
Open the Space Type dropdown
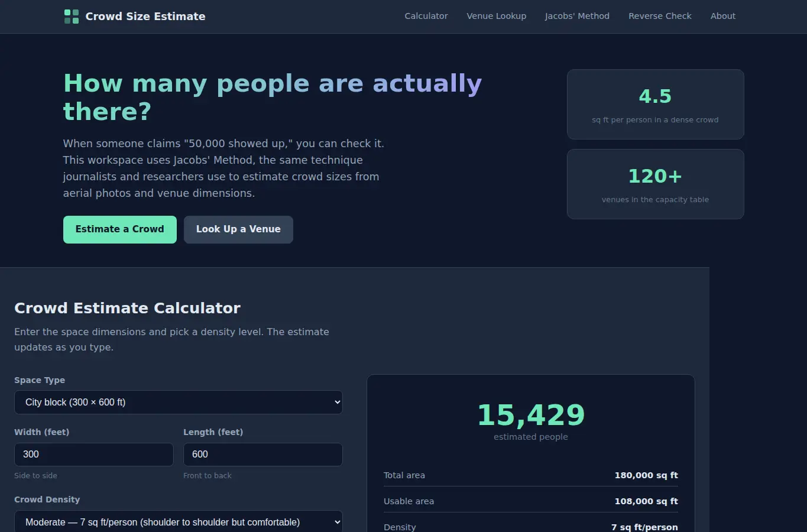pyautogui.click(x=179, y=402)
